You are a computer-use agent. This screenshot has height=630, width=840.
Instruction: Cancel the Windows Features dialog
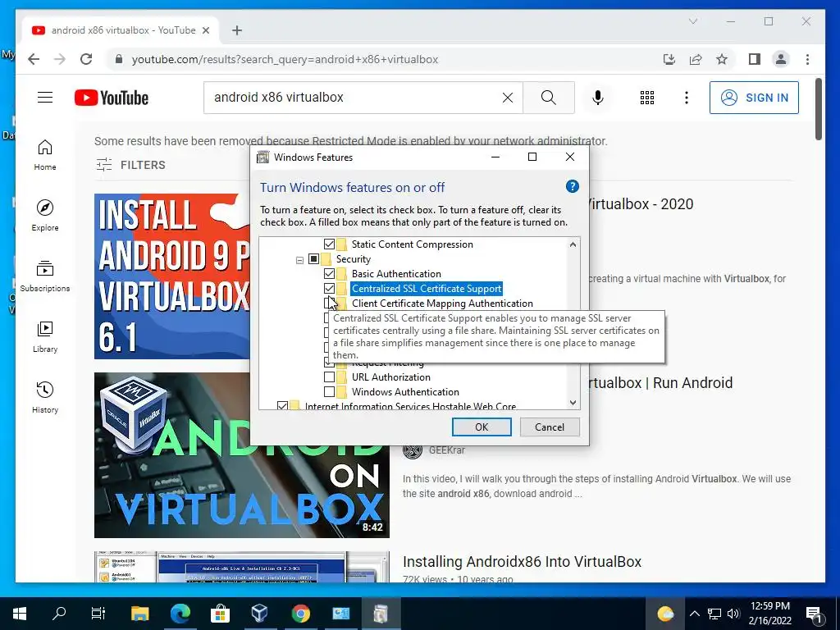click(x=550, y=427)
